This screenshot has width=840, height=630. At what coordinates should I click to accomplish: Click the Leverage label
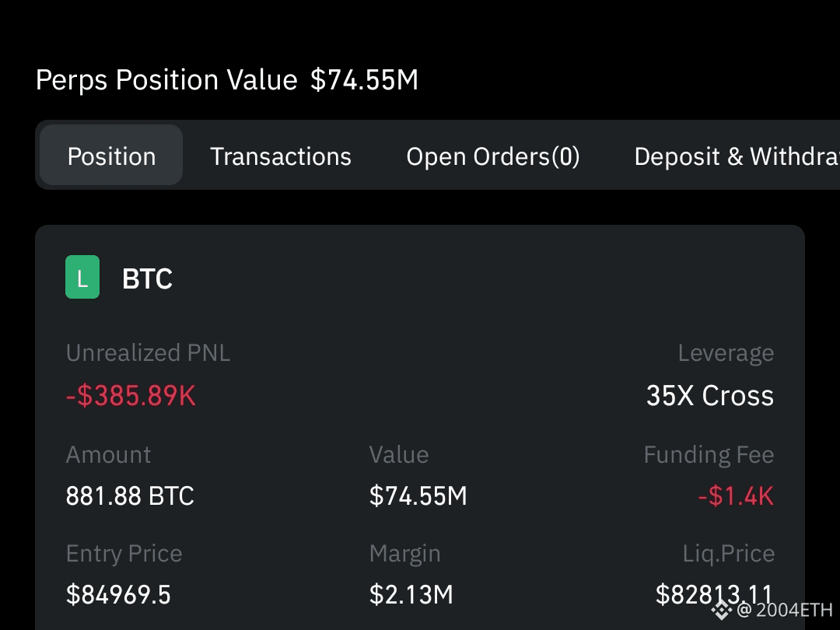(x=726, y=352)
